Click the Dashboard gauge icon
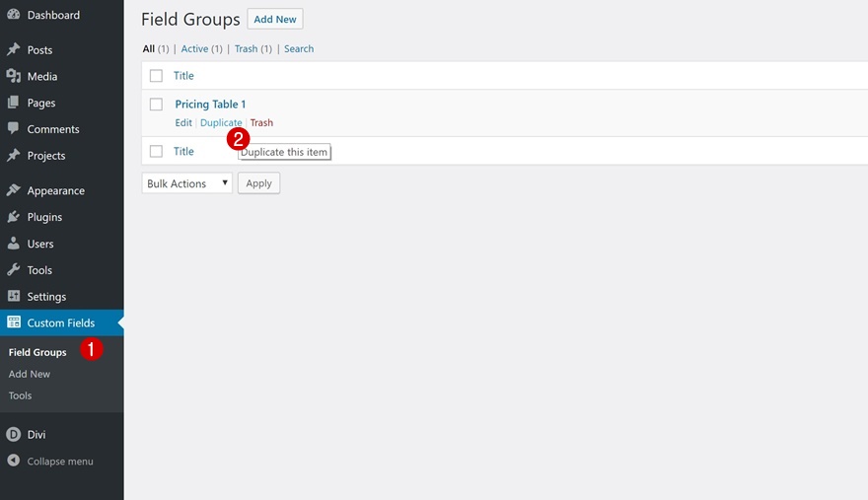The image size is (868, 500). coord(13,15)
